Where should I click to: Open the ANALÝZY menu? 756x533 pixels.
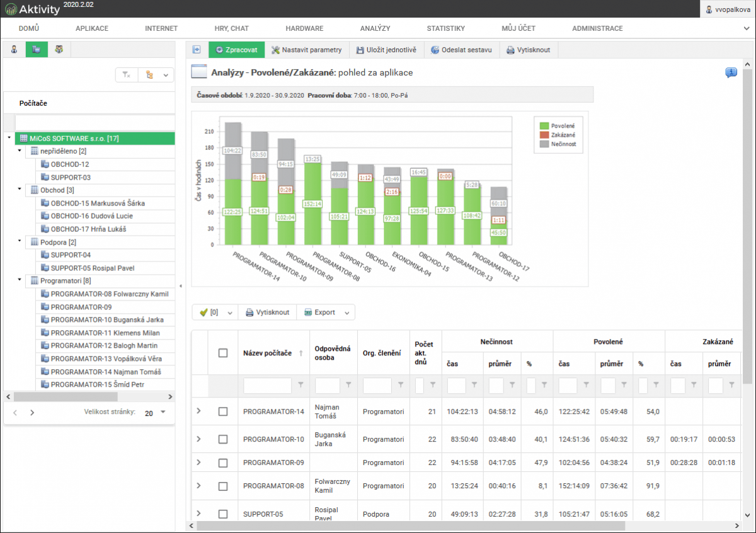click(x=375, y=28)
